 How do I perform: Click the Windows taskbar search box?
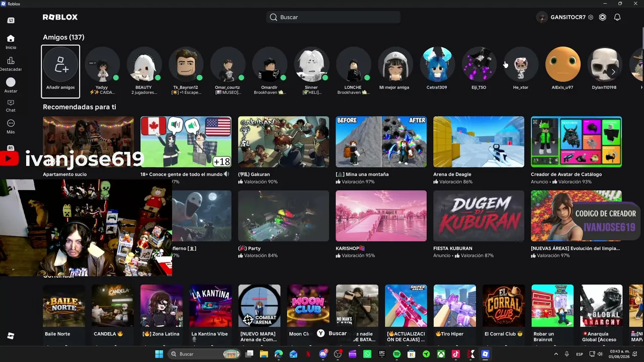pyautogui.click(x=204, y=354)
